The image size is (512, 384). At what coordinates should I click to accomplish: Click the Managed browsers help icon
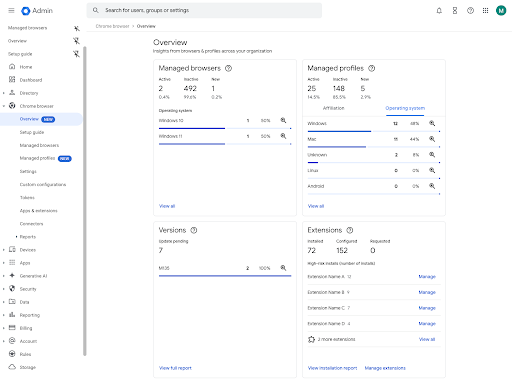[228, 68]
